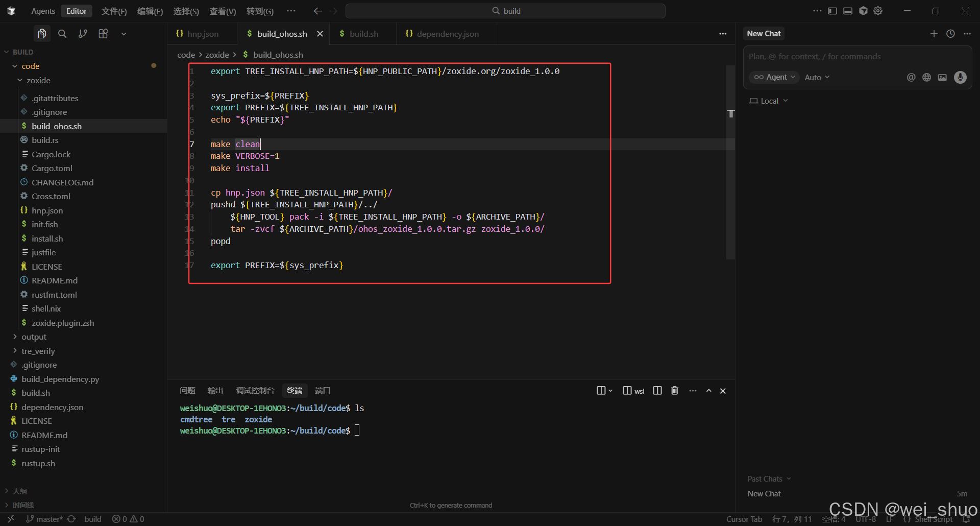Open Cargo.toml in the explorer

52,168
